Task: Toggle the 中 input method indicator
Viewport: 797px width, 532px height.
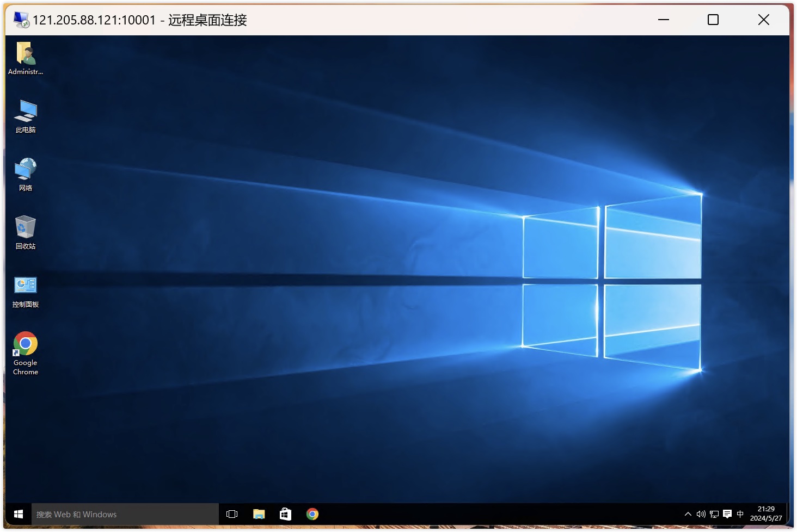Action: point(740,514)
